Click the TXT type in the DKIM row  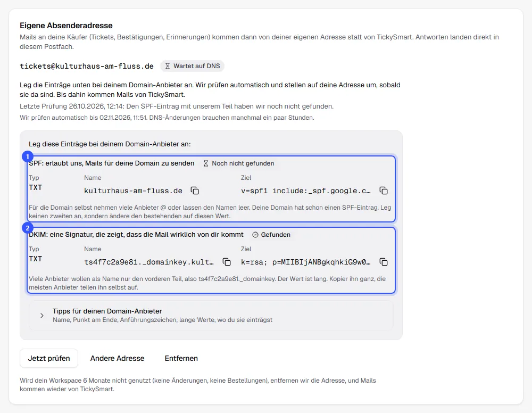(x=36, y=259)
